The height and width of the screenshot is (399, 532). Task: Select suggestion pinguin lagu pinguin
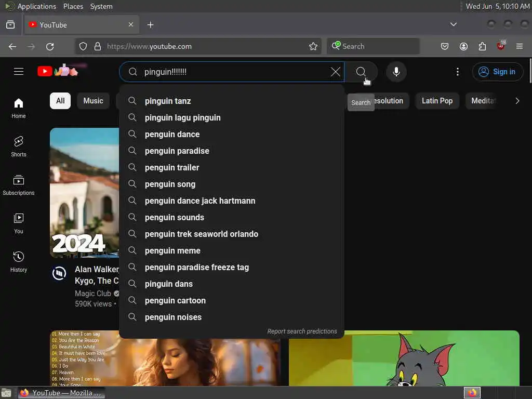[232, 117]
